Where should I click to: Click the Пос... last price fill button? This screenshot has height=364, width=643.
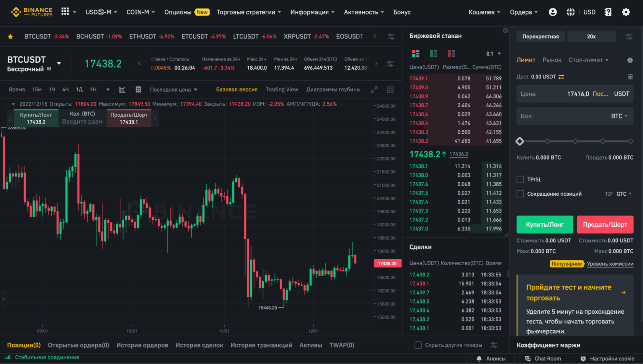tap(601, 94)
